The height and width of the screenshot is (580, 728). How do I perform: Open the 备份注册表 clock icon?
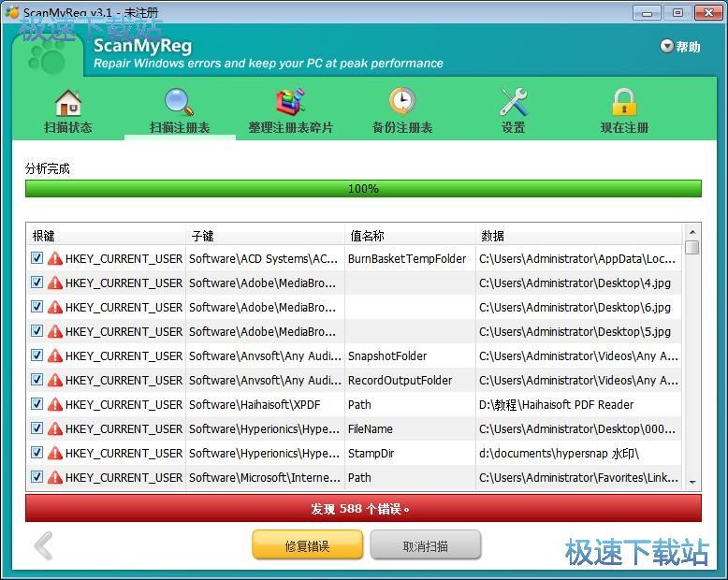(x=402, y=101)
